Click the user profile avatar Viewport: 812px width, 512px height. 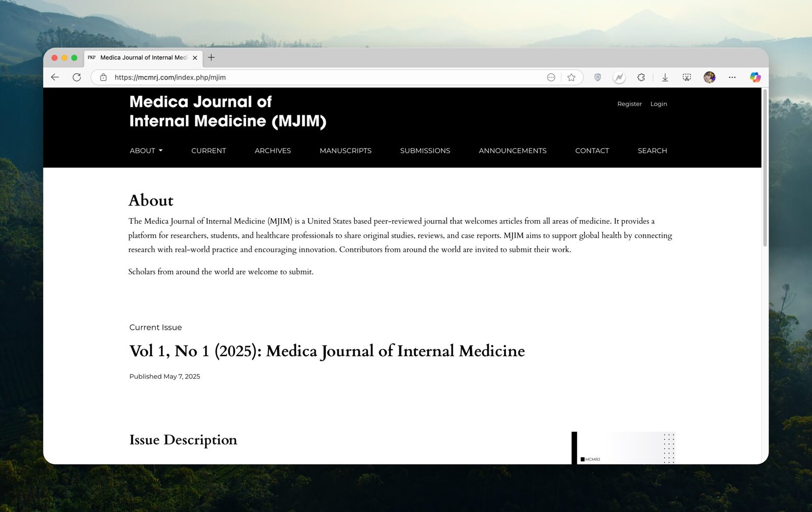tap(709, 77)
